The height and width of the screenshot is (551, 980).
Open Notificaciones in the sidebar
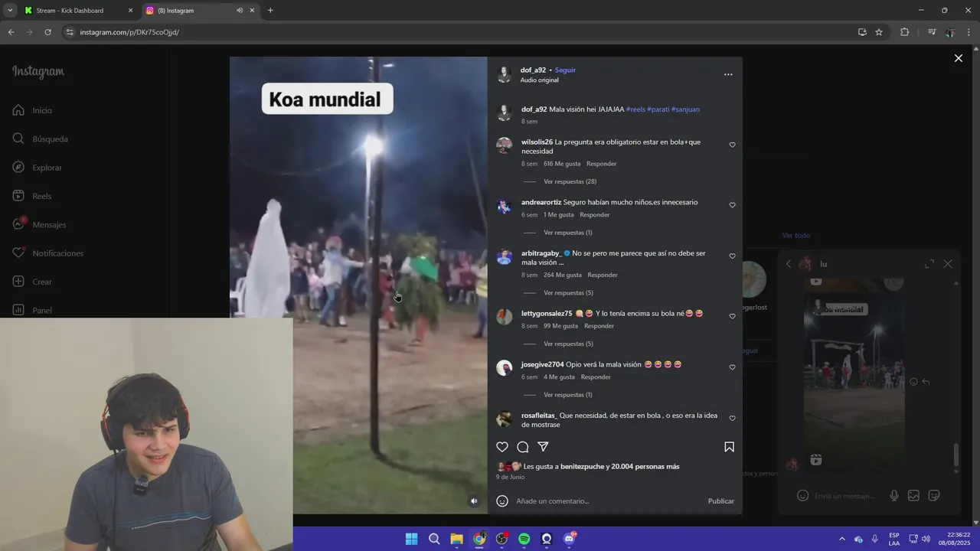[x=48, y=253]
